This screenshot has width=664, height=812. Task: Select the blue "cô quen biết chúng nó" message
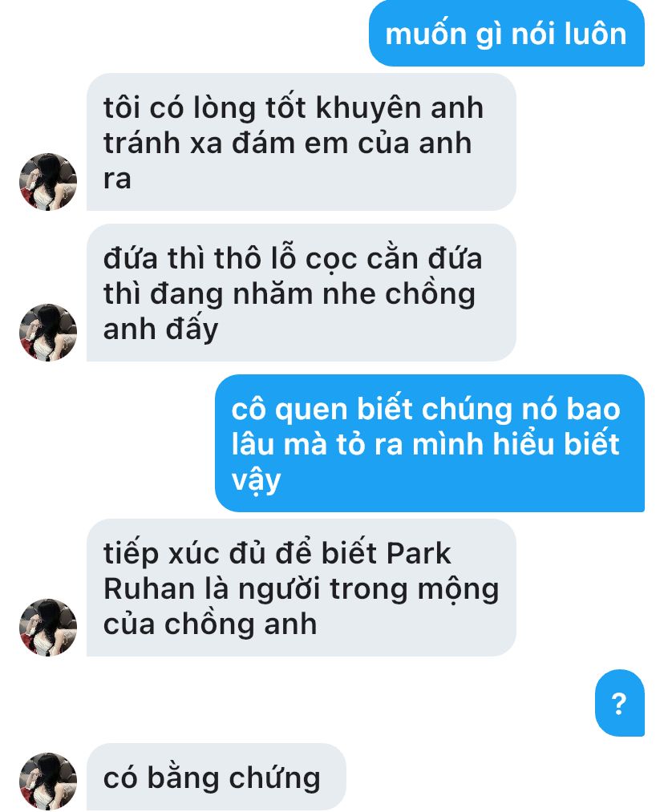click(430, 443)
